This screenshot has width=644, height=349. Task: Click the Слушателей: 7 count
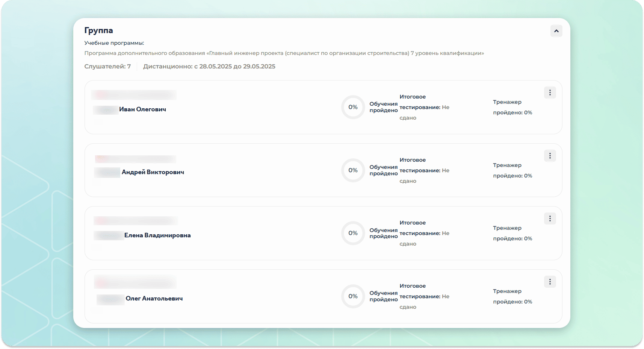click(x=107, y=67)
